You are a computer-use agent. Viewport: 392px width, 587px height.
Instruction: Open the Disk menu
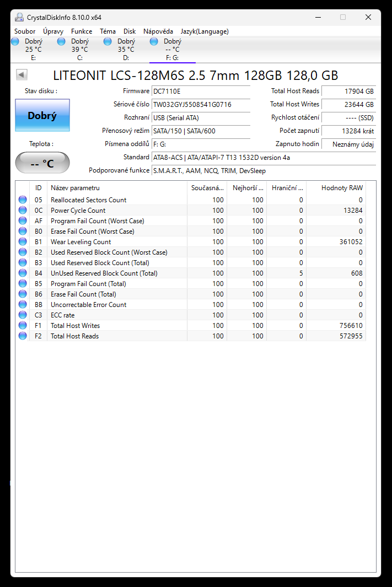[130, 31]
